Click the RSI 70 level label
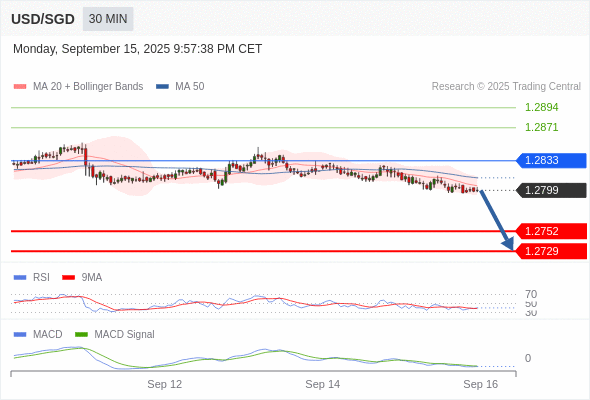This screenshot has height=400, width=590. point(531,294)
